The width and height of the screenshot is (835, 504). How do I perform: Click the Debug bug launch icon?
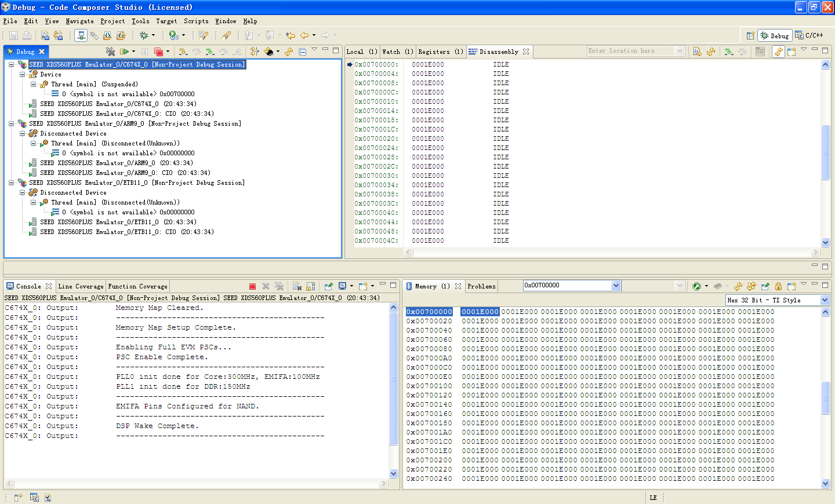pyautogui.click(x=144, y=35)
